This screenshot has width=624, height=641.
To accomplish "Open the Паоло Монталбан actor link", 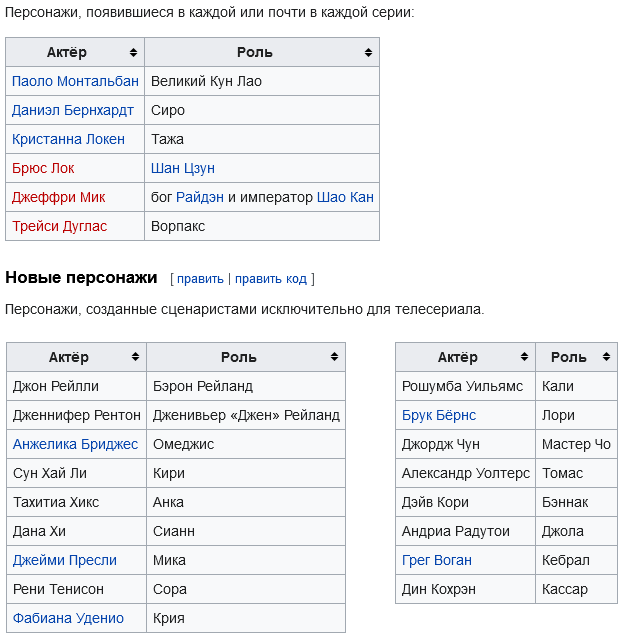I will tap(75, 81).
